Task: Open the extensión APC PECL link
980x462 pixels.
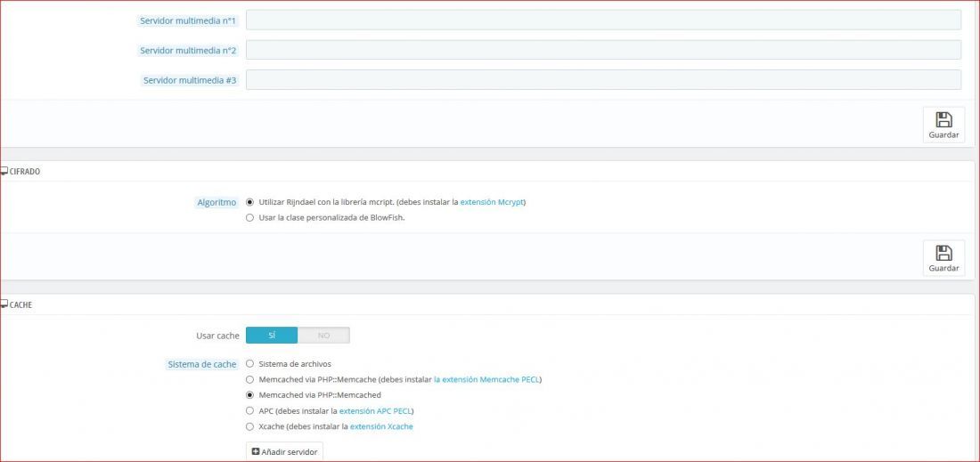Action: [x=375, y=410]
